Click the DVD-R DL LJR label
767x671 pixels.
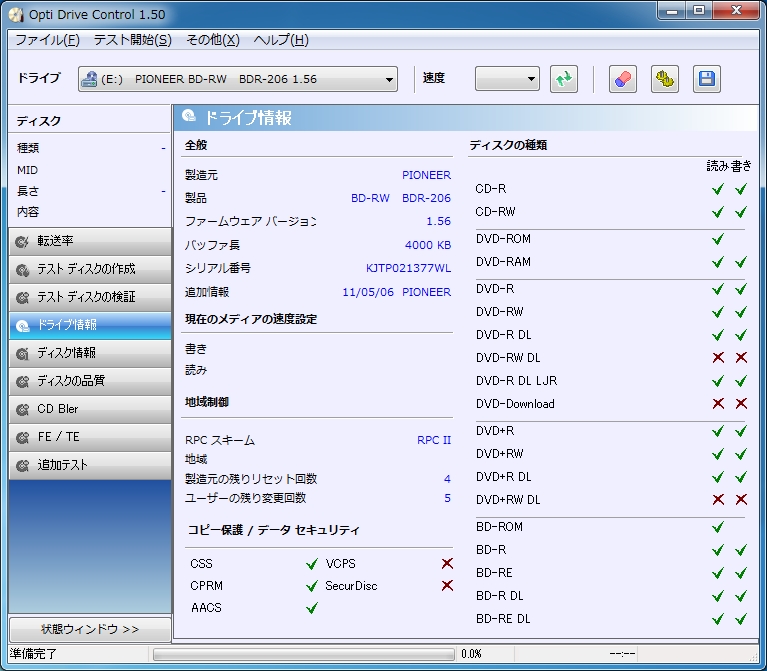click(517, 380)
